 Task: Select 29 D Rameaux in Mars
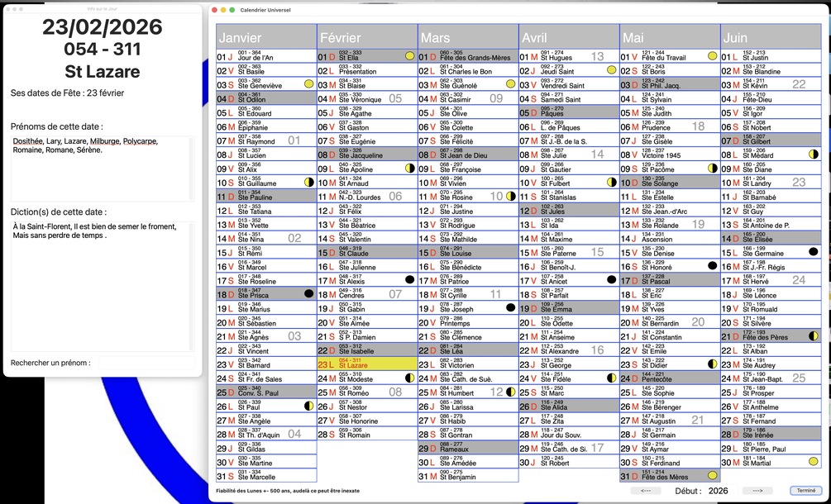(469, 448)
